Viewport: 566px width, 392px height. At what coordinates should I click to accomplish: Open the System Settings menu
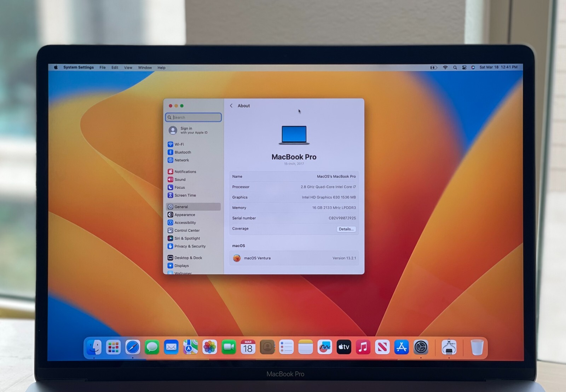coord(79,67)
